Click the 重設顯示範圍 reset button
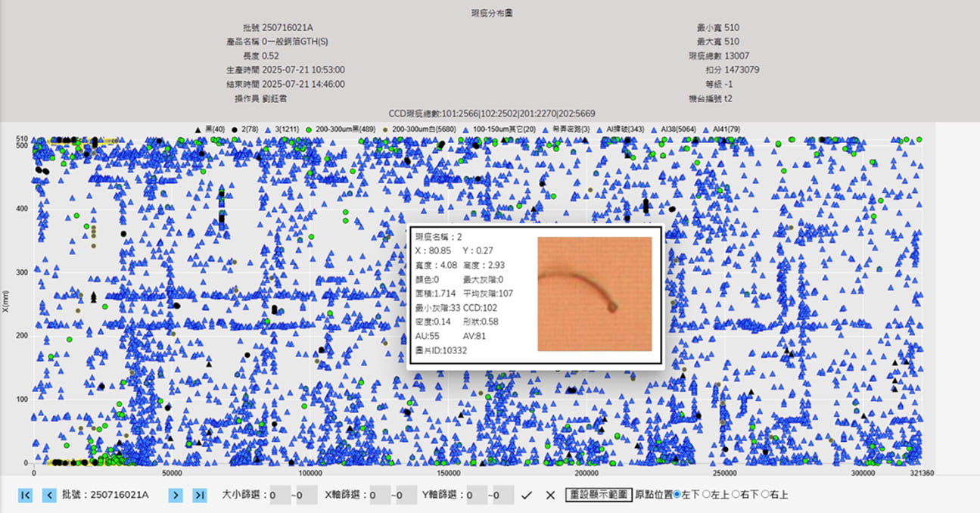 tap(598, 495)
